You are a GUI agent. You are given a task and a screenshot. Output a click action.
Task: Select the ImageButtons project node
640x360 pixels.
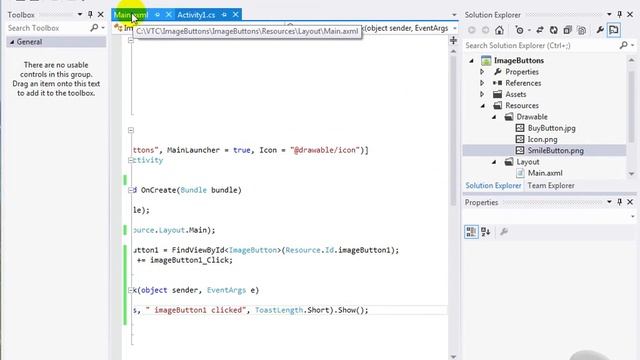(x=518, y=60)
